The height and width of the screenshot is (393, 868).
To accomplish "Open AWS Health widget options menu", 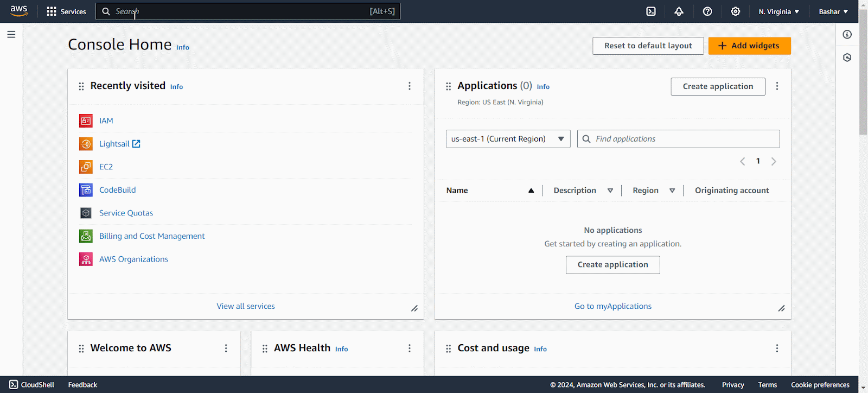I will coord(410,348).
